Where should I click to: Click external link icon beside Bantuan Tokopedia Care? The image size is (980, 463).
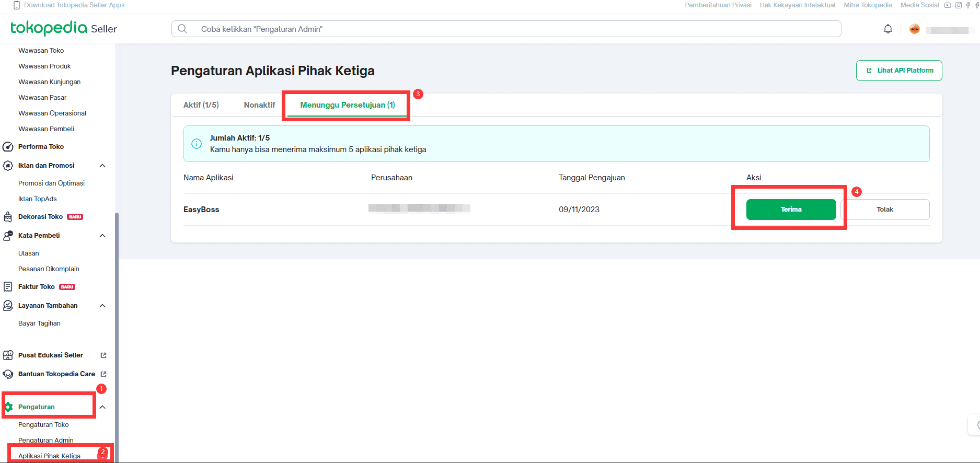(103, 374)
